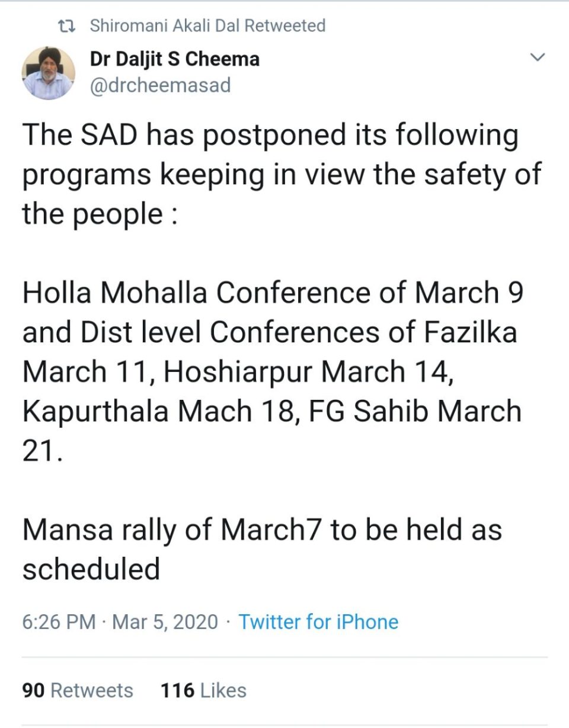View the 90 Retweets list

(x=78, y=690)
